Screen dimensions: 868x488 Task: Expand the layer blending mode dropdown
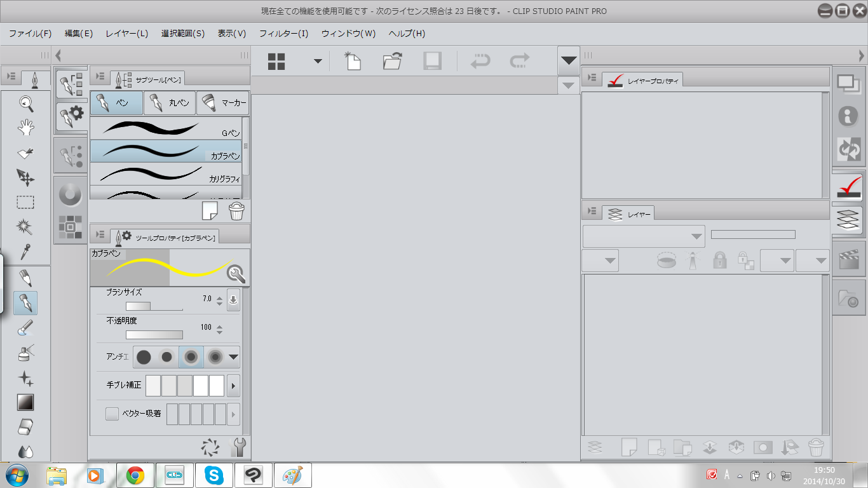[x=643, y=236]
